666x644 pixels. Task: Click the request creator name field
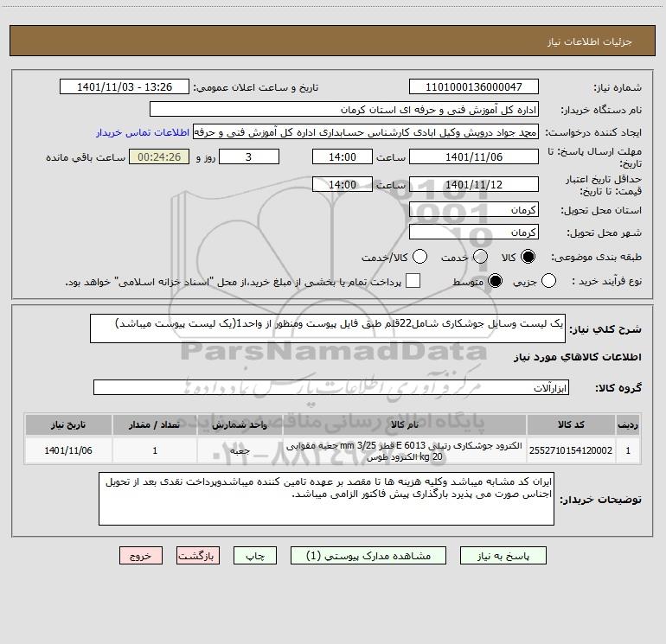[366, 131]
